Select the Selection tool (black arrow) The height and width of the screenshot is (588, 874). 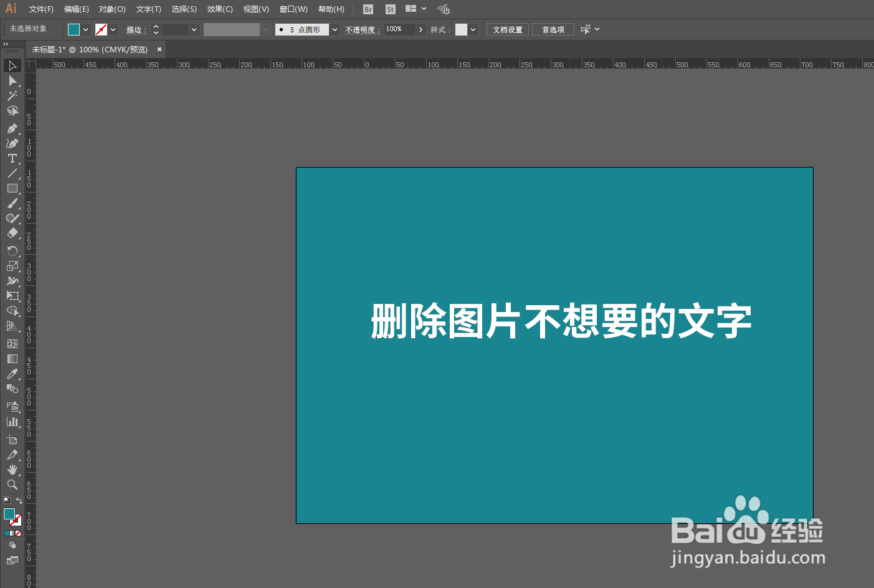pyautogui.click(x=12, y=66)
